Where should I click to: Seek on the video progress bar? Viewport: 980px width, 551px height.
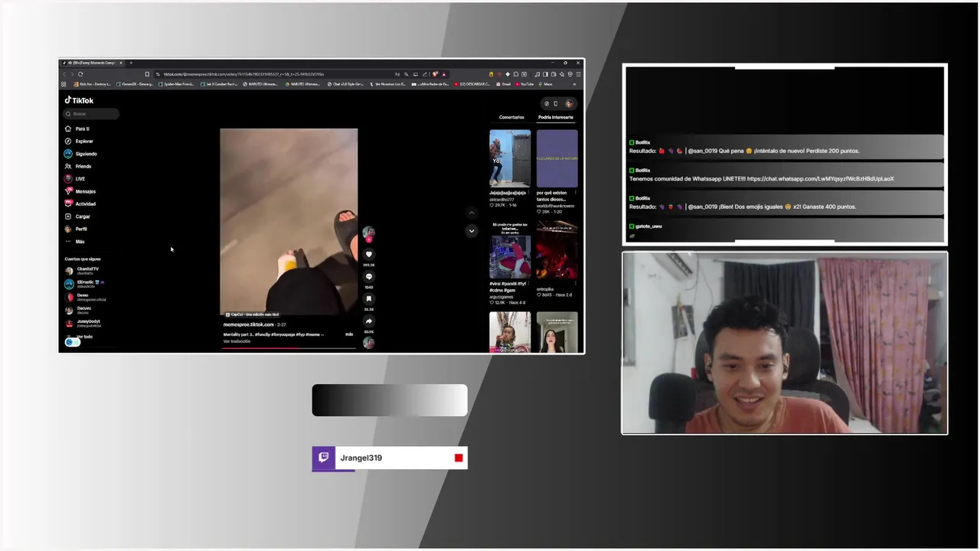point(289,347)
